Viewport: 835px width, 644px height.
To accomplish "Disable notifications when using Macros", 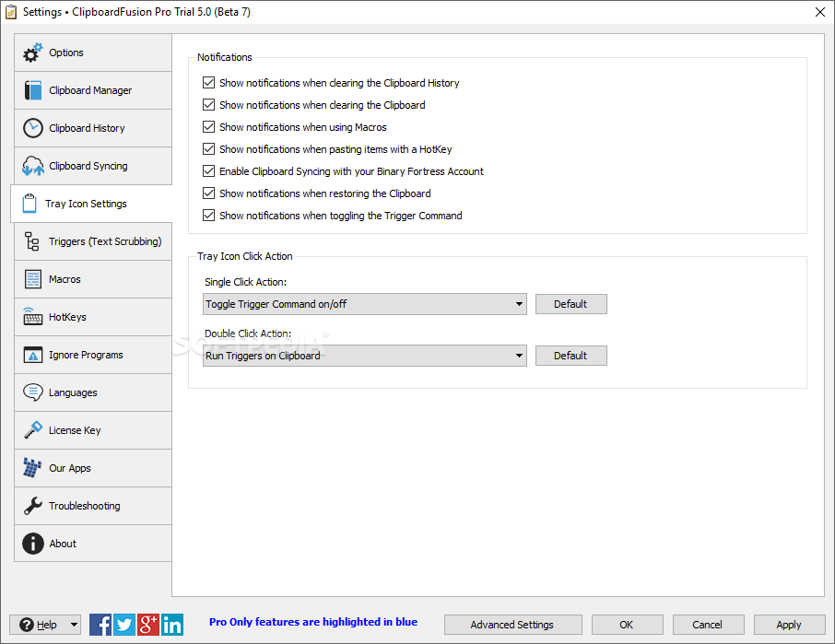I will point(208,127).
